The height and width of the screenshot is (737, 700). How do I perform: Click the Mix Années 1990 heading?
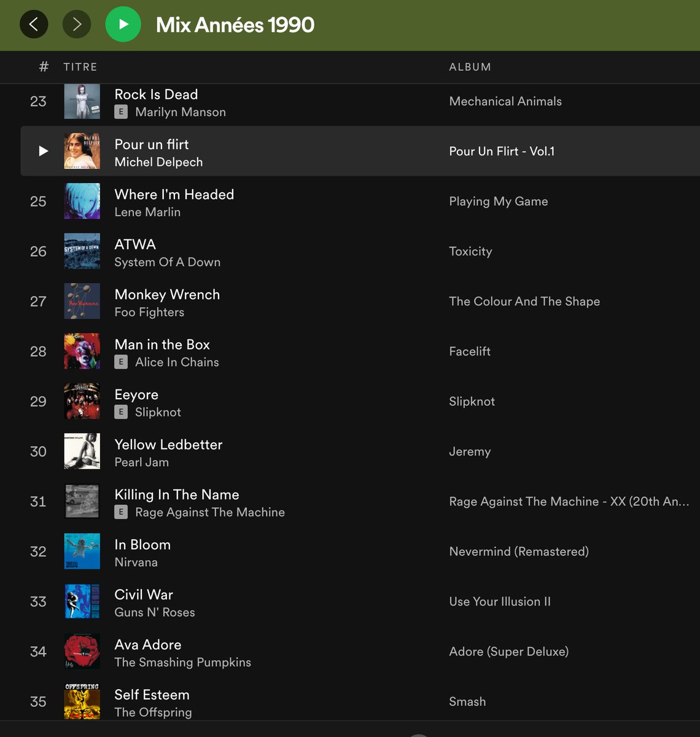pos(235,25)
